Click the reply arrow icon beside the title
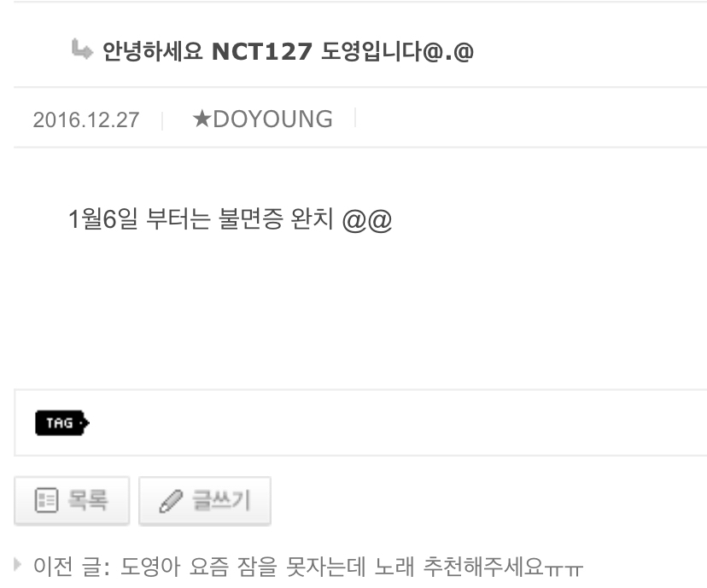 pos(82,49)
